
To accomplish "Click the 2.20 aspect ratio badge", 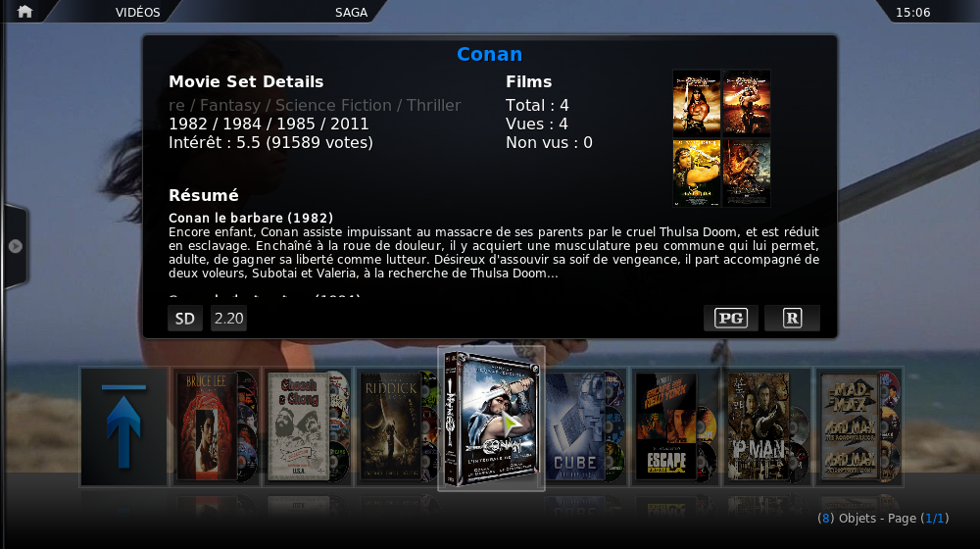I will click(228, 319).
